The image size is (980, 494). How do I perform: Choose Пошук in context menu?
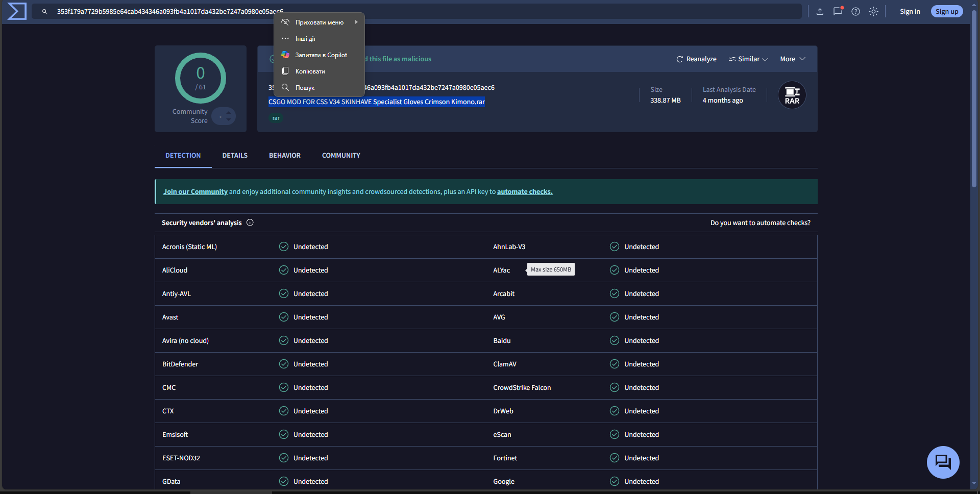coord(320,88)
